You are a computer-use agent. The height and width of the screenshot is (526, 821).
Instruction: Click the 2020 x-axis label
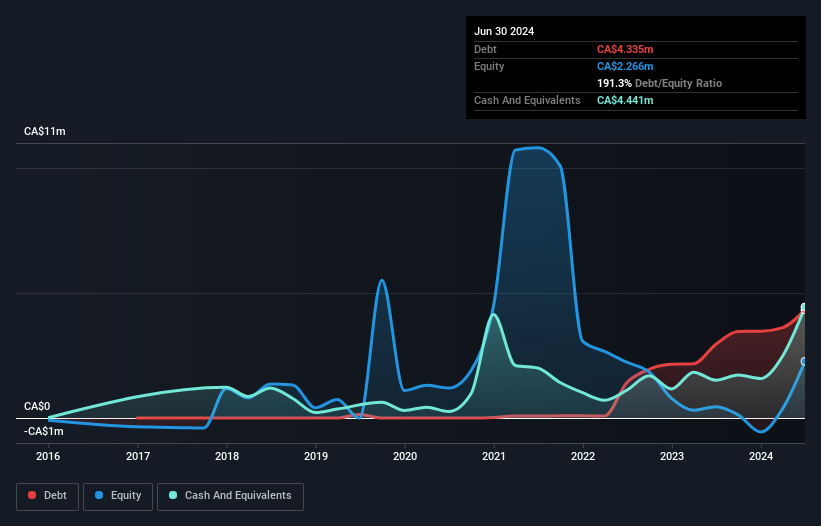coord(405,456)
